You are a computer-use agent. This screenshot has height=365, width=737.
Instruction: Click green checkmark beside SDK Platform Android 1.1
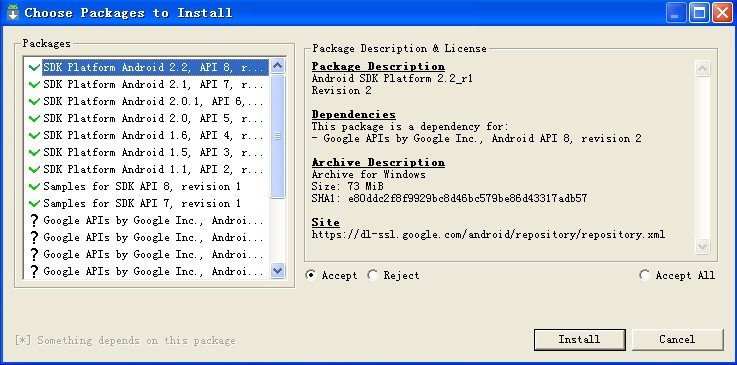click(x=34, y=169)
